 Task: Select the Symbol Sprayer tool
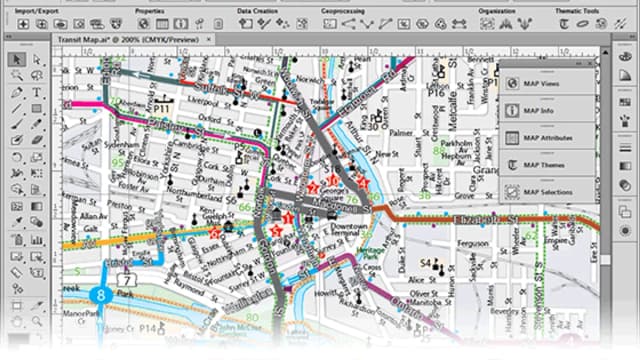pos(17,240)
